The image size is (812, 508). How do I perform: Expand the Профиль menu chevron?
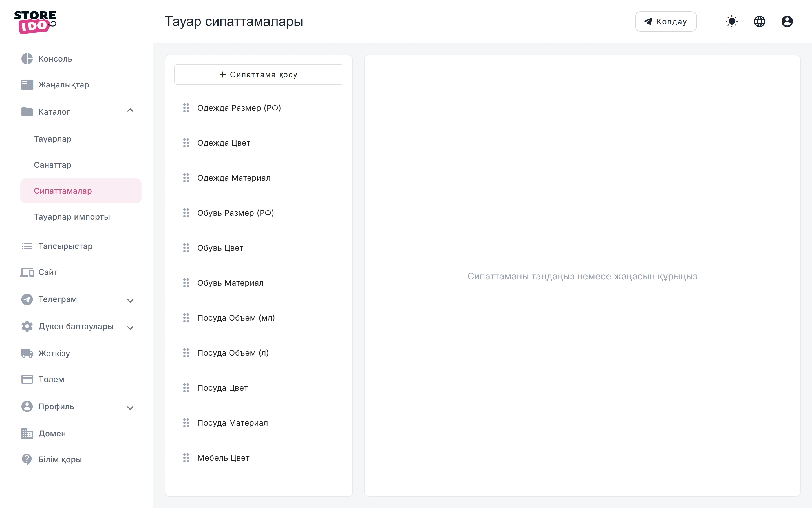130,408
